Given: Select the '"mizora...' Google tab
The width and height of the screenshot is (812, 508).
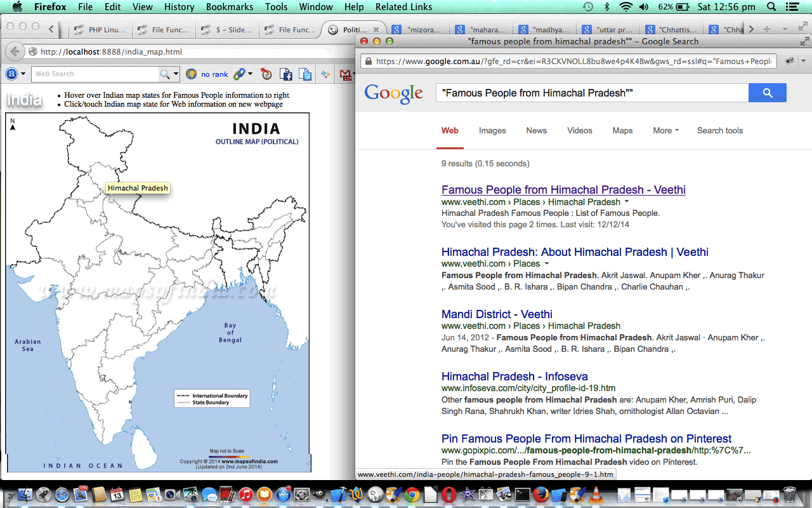Looking at the screenshot, I should click(417, 30).
